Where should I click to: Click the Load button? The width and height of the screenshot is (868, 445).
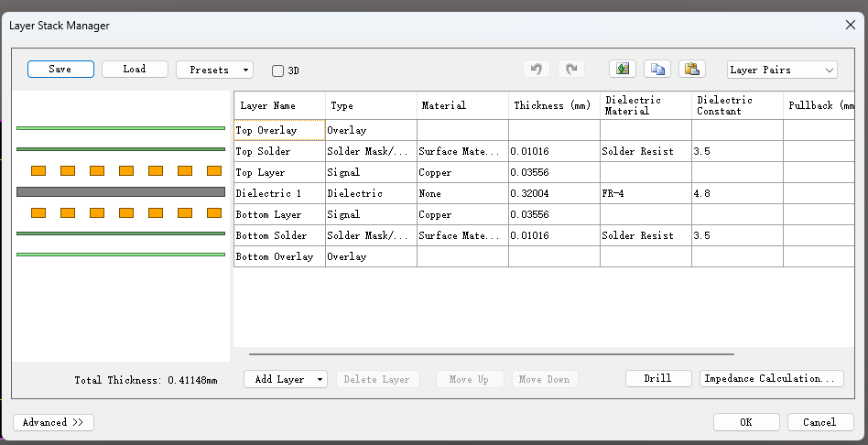pyautogui.click(x=135, y=70)
